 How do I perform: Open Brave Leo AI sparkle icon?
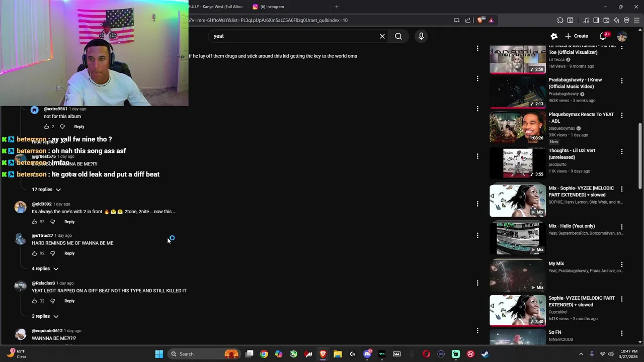tap(616, 20)
